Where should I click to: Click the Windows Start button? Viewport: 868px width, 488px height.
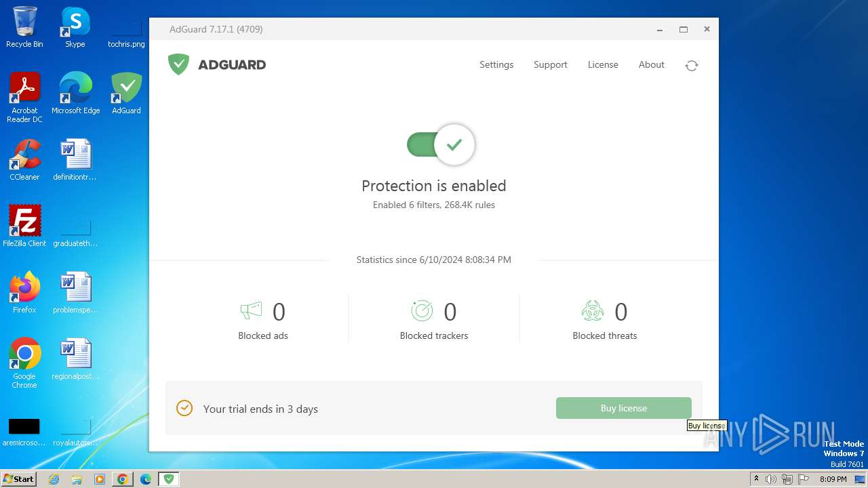tap(18, 479)
